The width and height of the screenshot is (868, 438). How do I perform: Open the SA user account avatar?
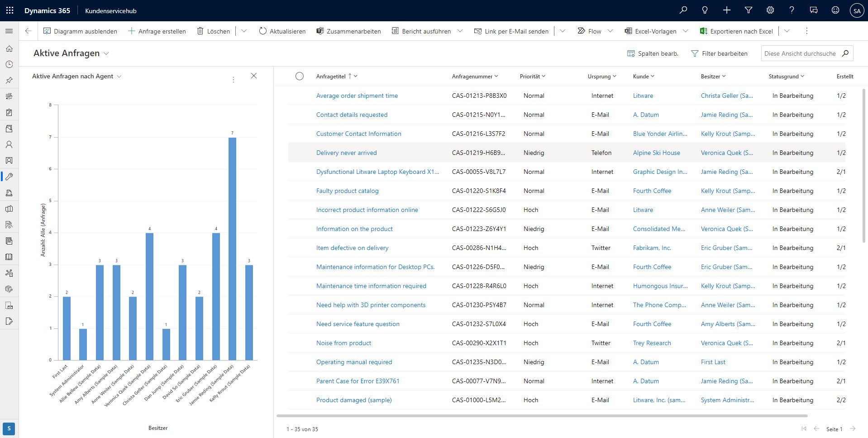tap(857, 10)
